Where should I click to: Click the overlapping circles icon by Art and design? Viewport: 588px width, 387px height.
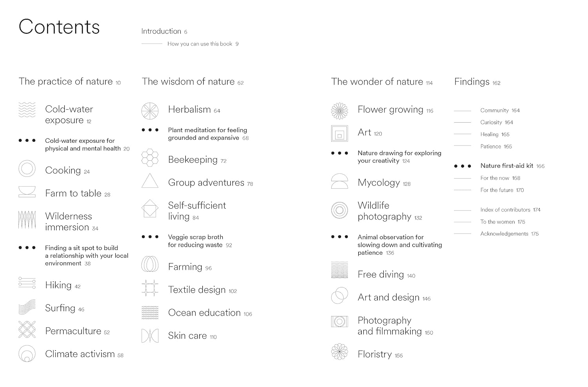[x=339, y=296]
